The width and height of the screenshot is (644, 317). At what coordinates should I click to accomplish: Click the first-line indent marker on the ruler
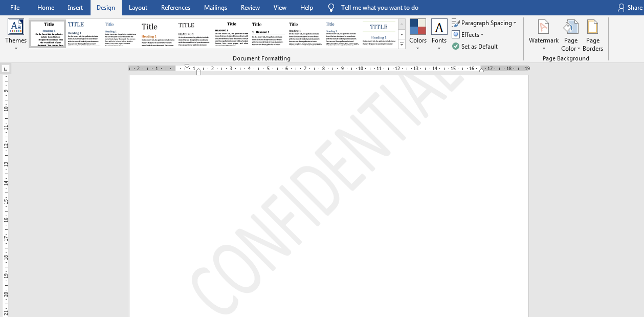187,66
